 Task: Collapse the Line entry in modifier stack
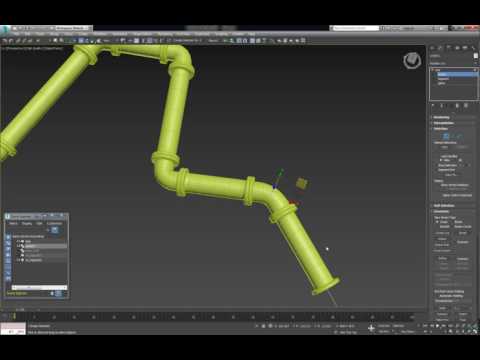tap(433, 70)
